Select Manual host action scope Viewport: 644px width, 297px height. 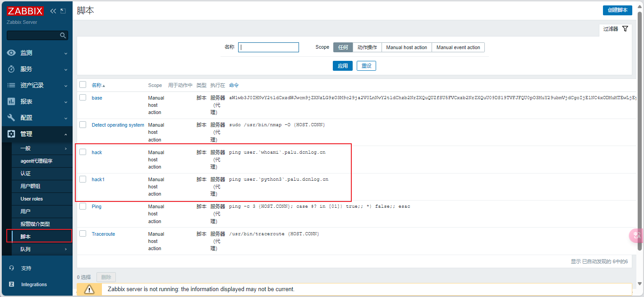coord(406,47)
